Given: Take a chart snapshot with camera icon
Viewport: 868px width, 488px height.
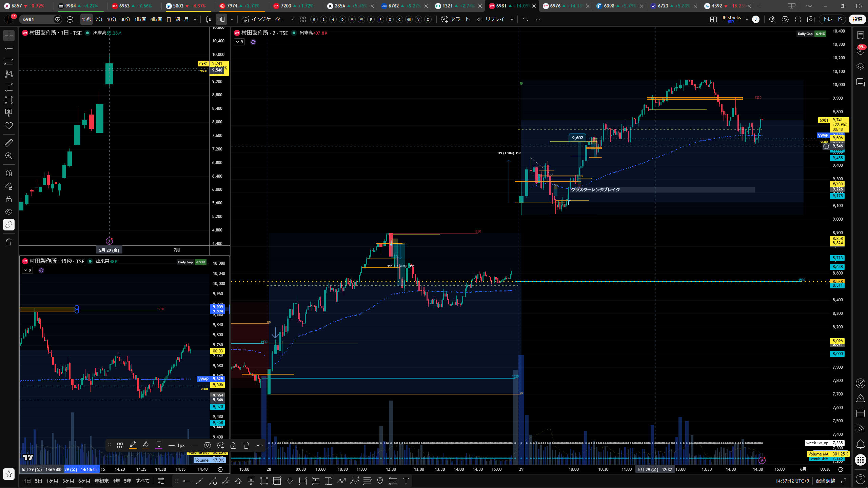Looking at the screenshot, I should pos(811,19).
